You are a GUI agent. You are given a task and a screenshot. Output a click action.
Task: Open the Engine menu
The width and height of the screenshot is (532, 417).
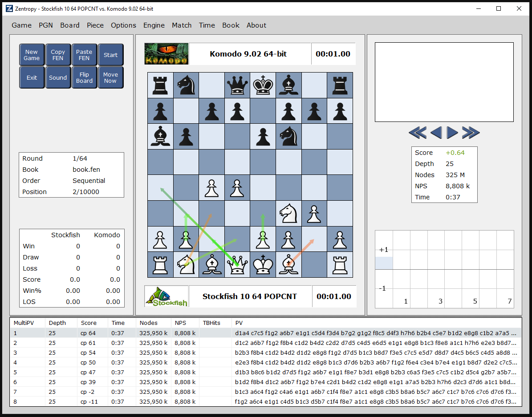coord(154,25)
